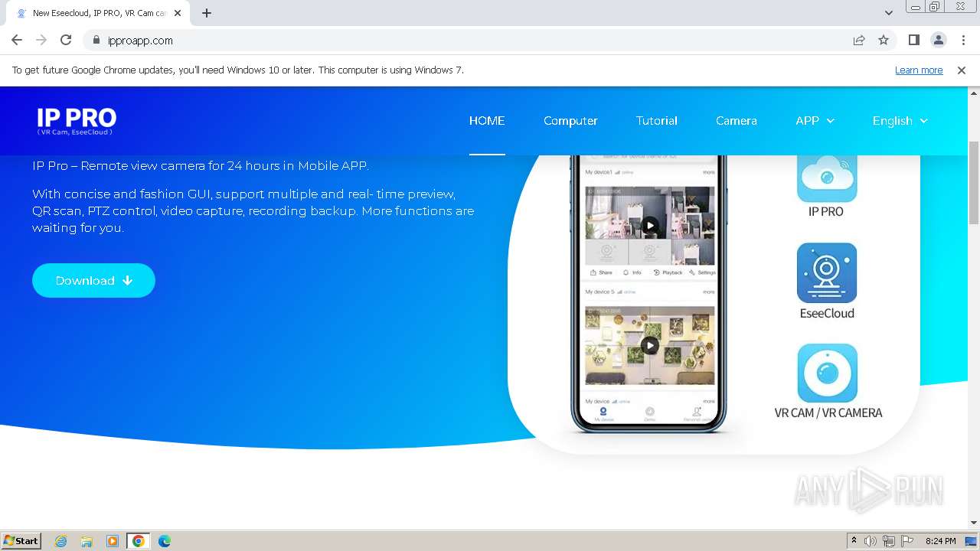Image resolution: width=980 pixels, height=551 pixels.
Task: Launch Microsoft Edge from the taskbar
Action: coord(165,541)
